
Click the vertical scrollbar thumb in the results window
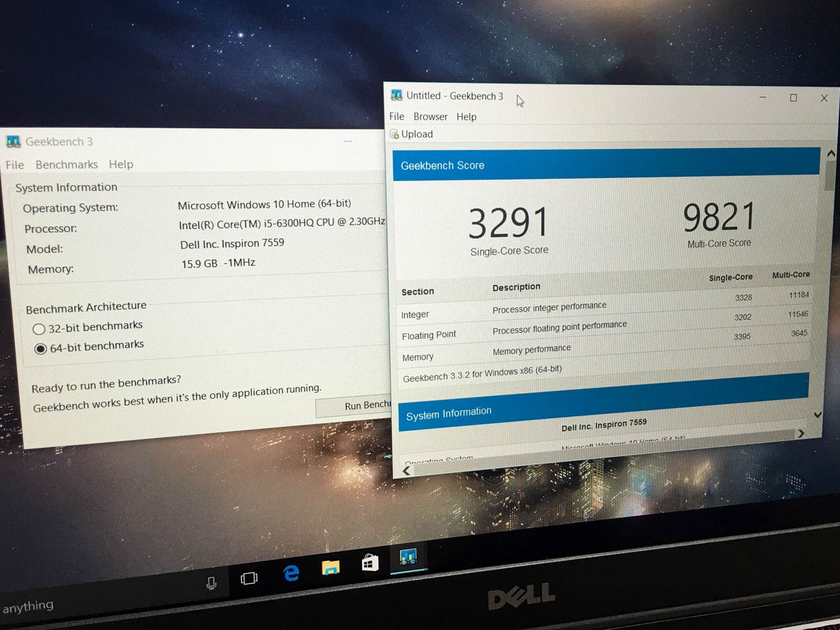click(x=829, y=175)
